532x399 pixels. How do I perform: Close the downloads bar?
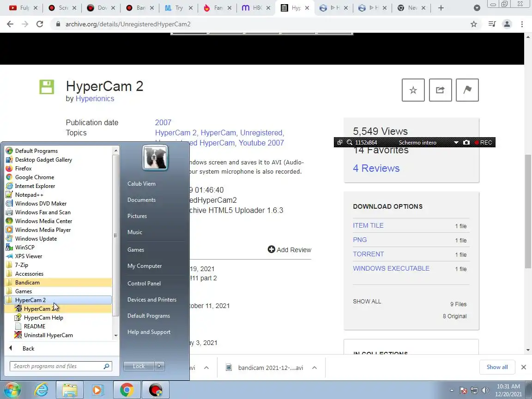tap(524, 367)
